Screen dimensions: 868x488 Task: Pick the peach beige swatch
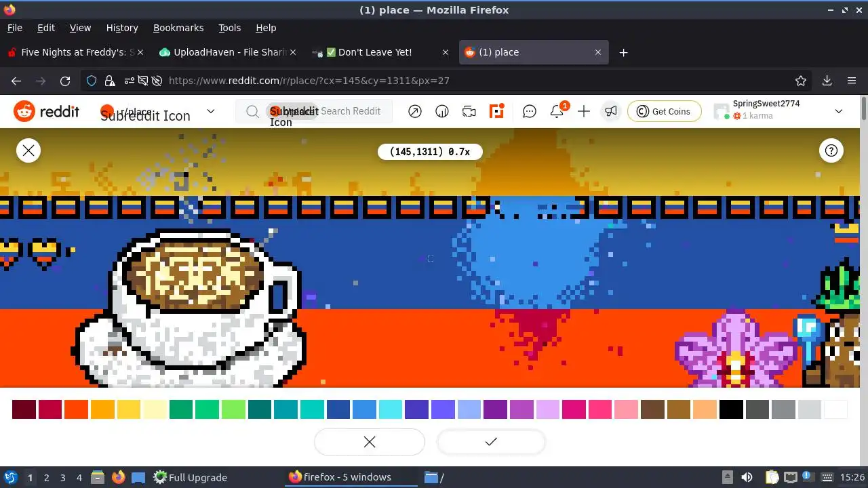705,409
